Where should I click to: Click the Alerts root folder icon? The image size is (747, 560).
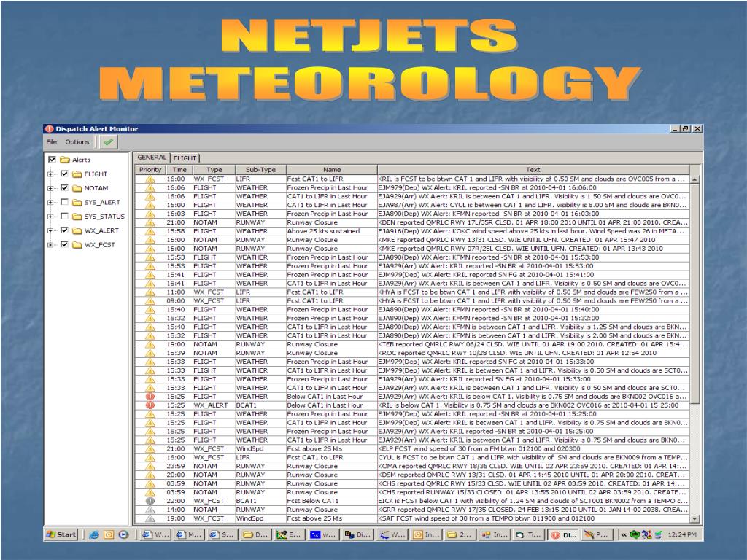[65, 160]
